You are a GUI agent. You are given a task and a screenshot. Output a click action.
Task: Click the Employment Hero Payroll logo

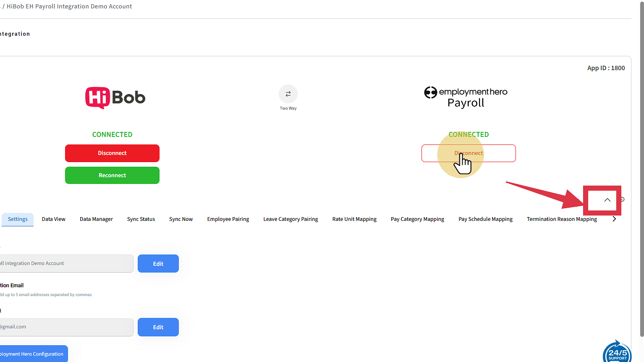click(x=466, y=97)
